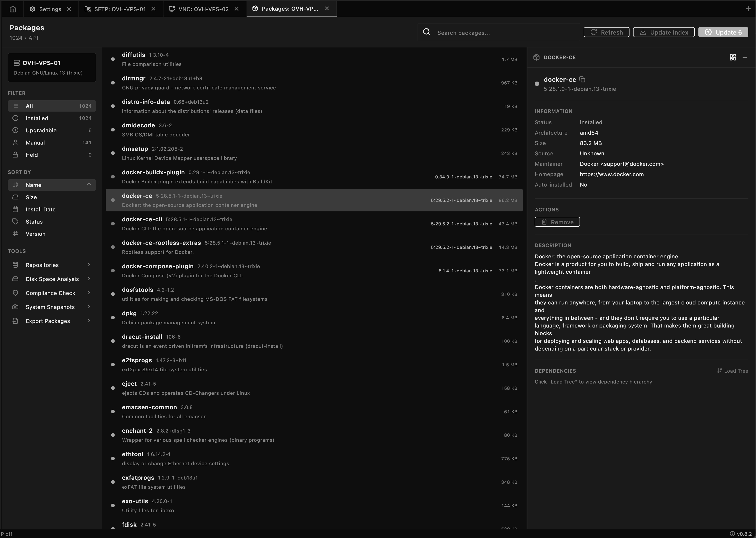This screenshot has width=756, height=538.
Task: Go to the home tab icon
Action: pos(13,9)
